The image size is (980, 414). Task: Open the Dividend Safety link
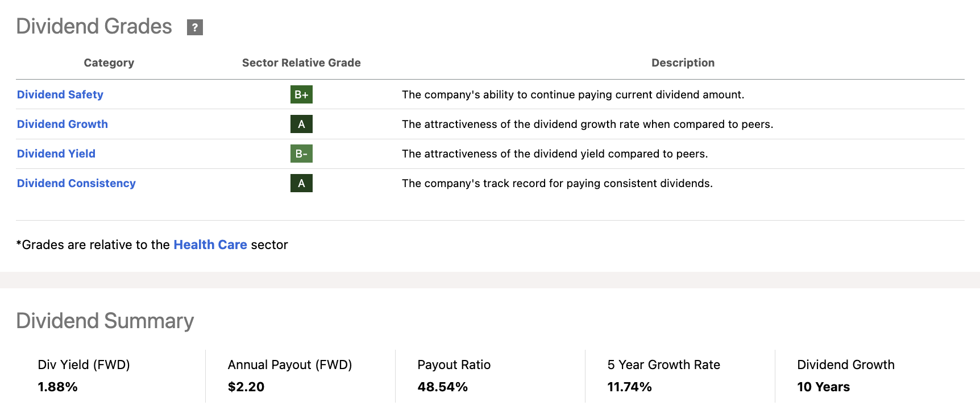coord(60,94)
